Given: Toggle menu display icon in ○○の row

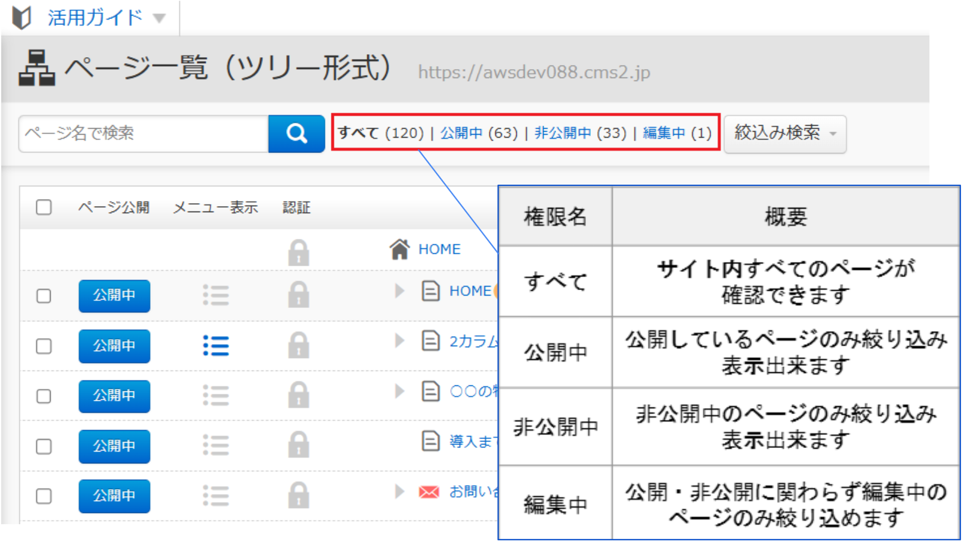Looking at the screenshot, I should click(216, 396).
